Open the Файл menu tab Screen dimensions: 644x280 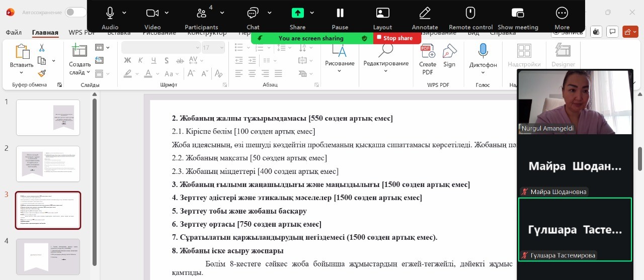(14, 33)
